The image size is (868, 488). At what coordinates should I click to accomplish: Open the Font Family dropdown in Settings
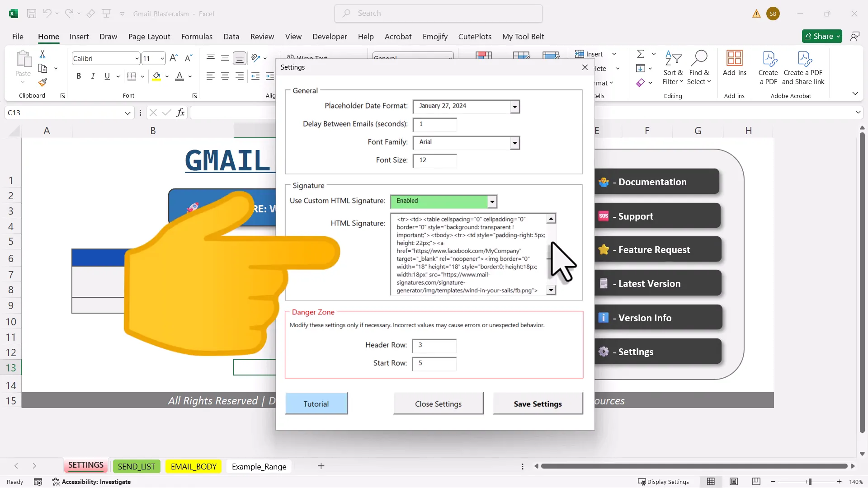point(514,143)
